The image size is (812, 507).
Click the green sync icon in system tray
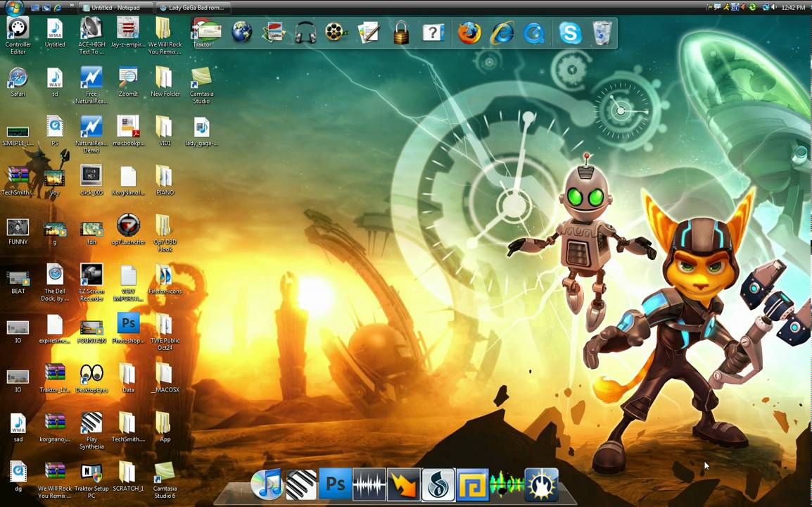tap(752, 7)
